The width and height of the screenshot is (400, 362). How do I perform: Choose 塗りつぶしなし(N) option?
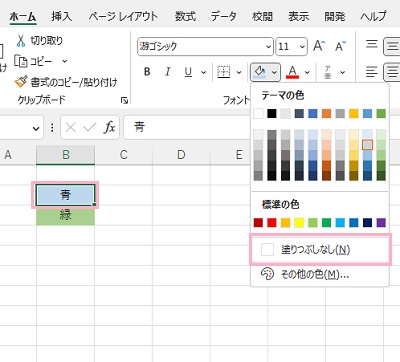pyautogui.click(x=320, y=249)
